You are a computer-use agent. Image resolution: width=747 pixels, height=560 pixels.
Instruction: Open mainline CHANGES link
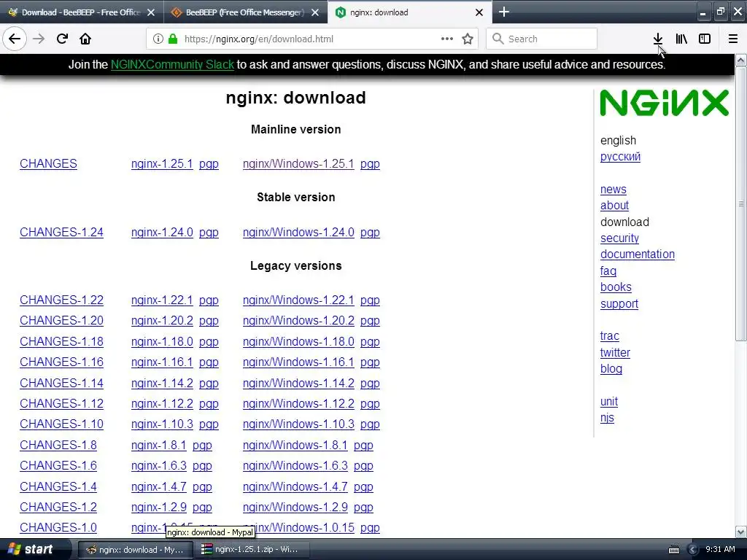(48, 164)
